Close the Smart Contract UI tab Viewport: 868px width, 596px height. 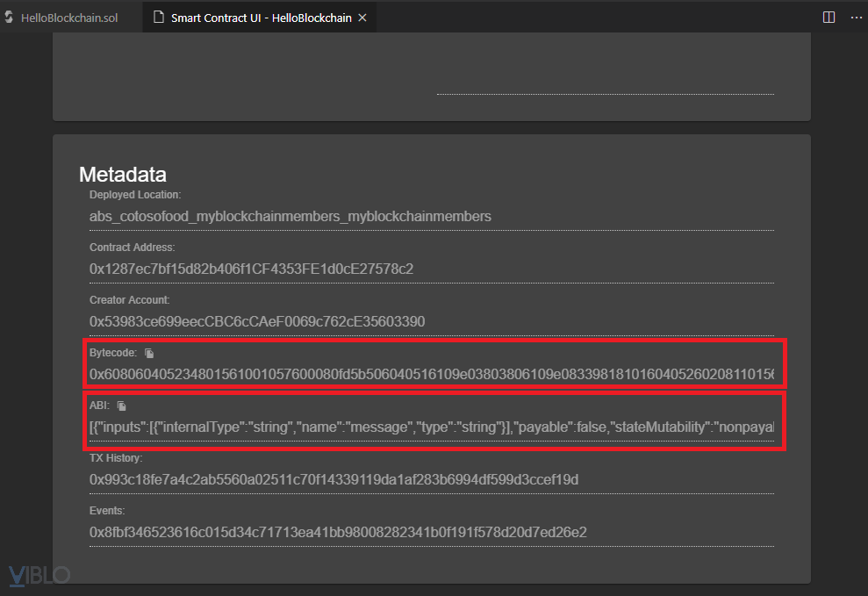[362, 18]
